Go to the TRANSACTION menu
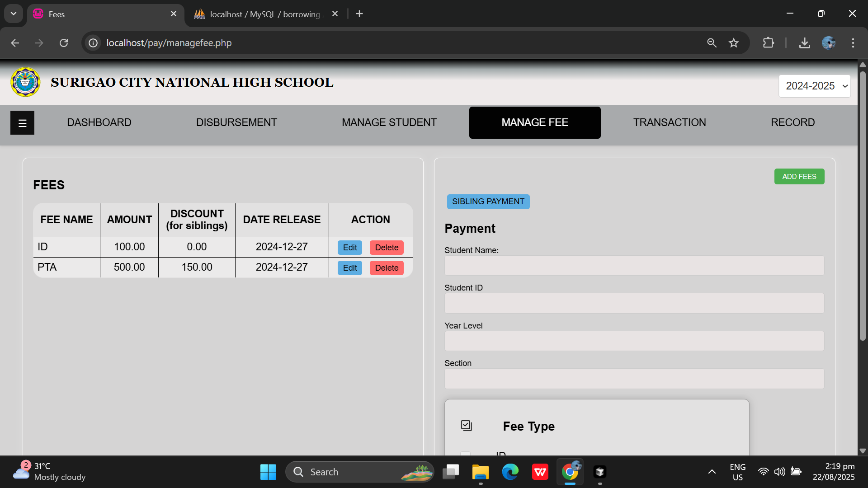This screenshot has width=868, height=488. click(x=669, y=122)
